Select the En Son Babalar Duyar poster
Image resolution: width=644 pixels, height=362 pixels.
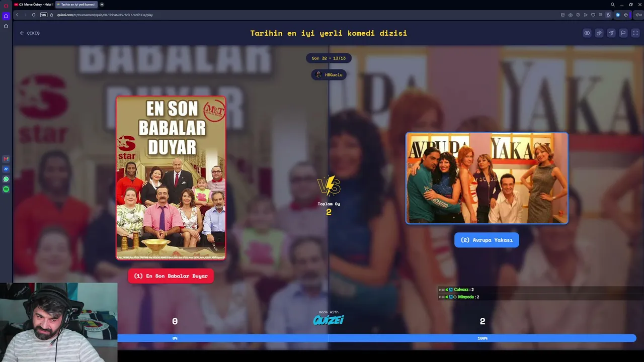(171, 178)
